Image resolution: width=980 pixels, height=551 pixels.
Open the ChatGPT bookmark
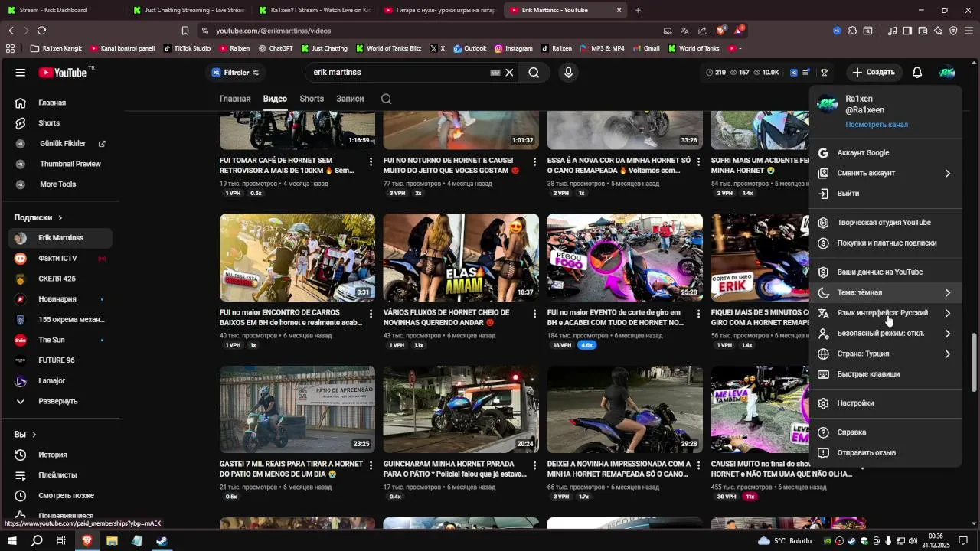point(276,48)
